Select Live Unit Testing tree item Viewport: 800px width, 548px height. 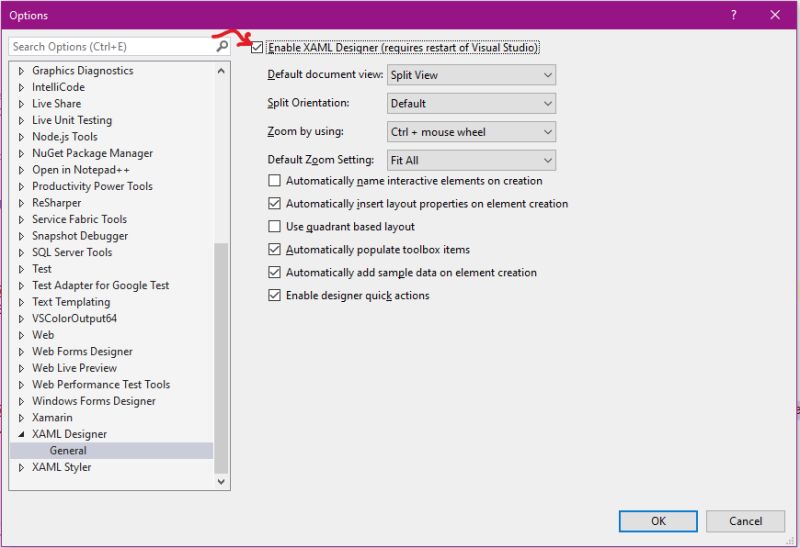pyautogui.click(x=72, y=120)
